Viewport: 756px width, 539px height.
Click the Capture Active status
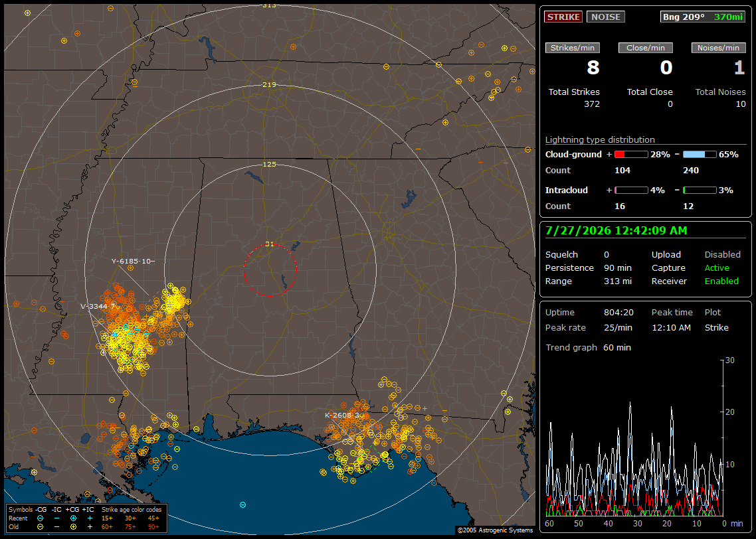[716, 268]
